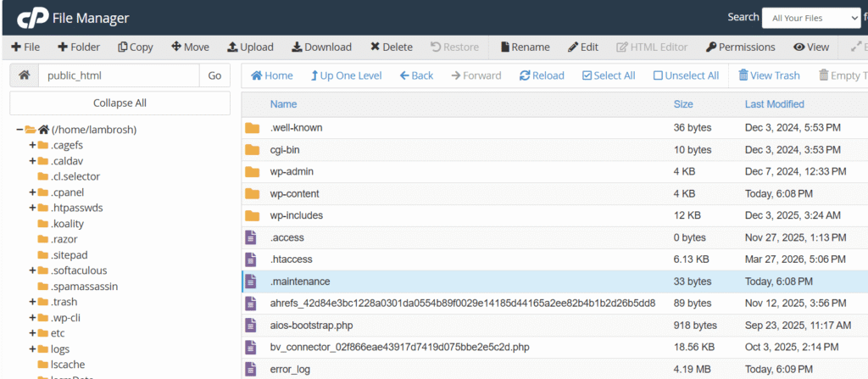
Task: Click the .maintenance file name
Action: [x=300, y=281]
